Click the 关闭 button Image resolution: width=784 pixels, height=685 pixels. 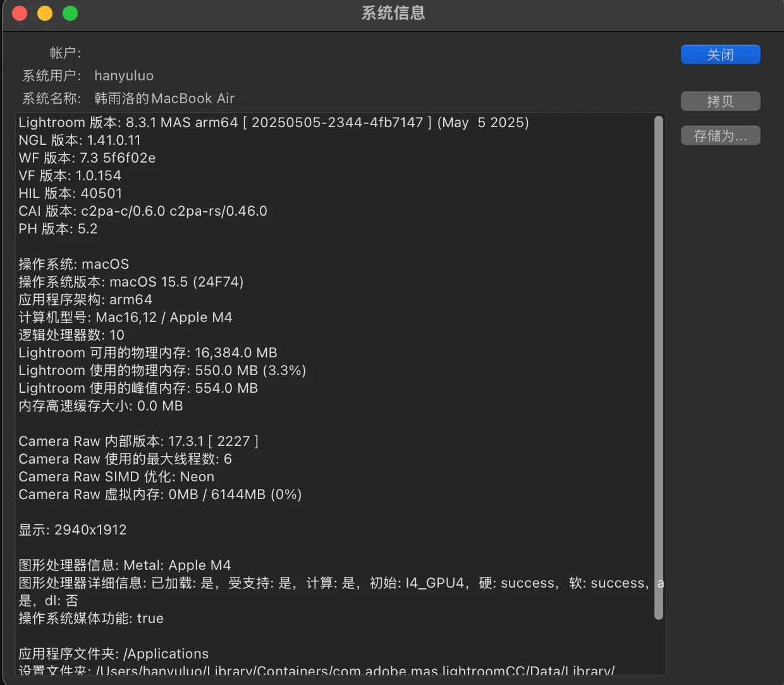(x=720, y=54)
